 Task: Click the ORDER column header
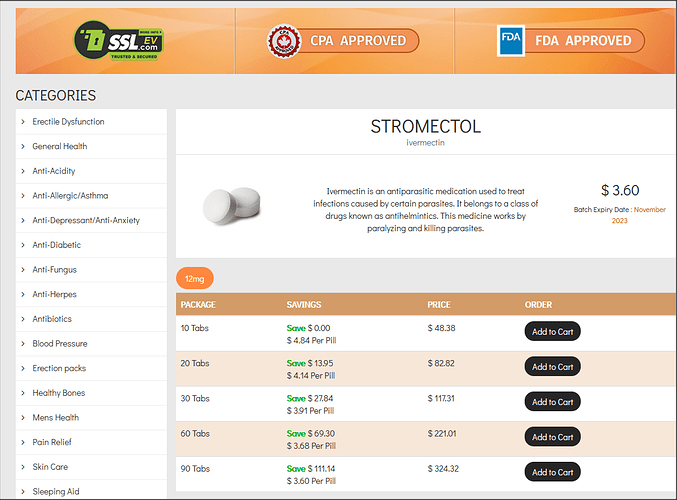click(x=538, y=304)
